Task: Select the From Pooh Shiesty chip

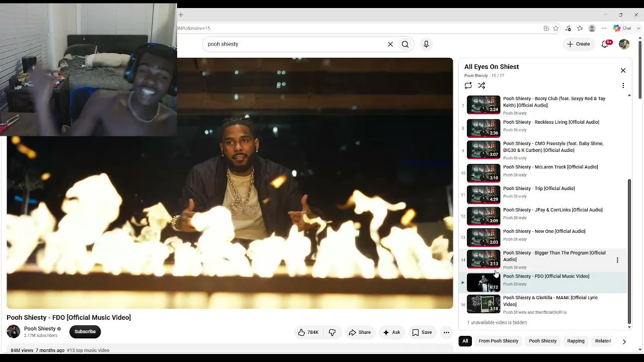Action: pyautogui.click(x=498, y=341)
